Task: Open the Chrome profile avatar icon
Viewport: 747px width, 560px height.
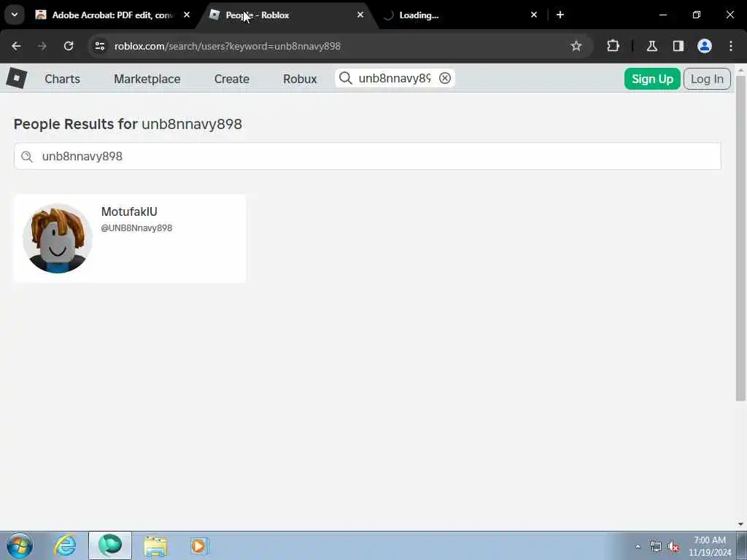Action: (705, 46)
